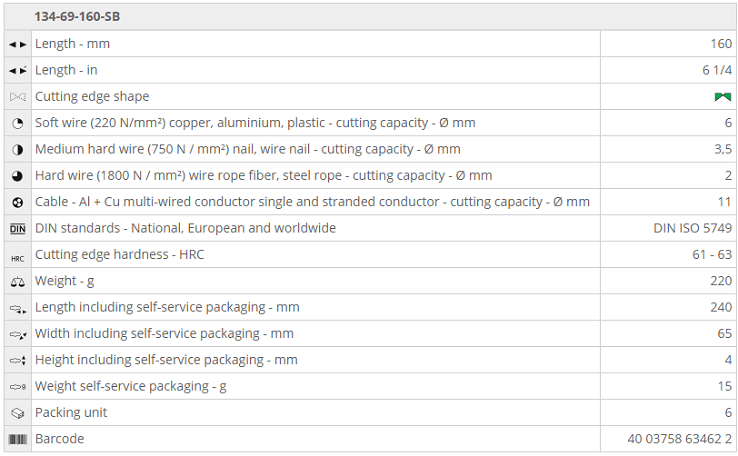The image size is (738, 456).
Task: Click the soft wire quarter-circle icon
Action: pyautogui.click(x=17, y=123)
